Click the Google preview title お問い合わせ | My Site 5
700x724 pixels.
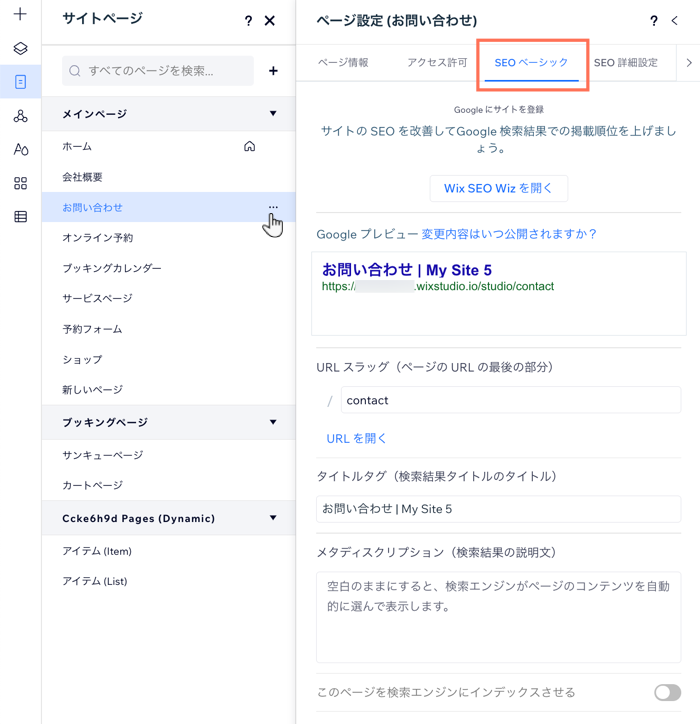407,270
